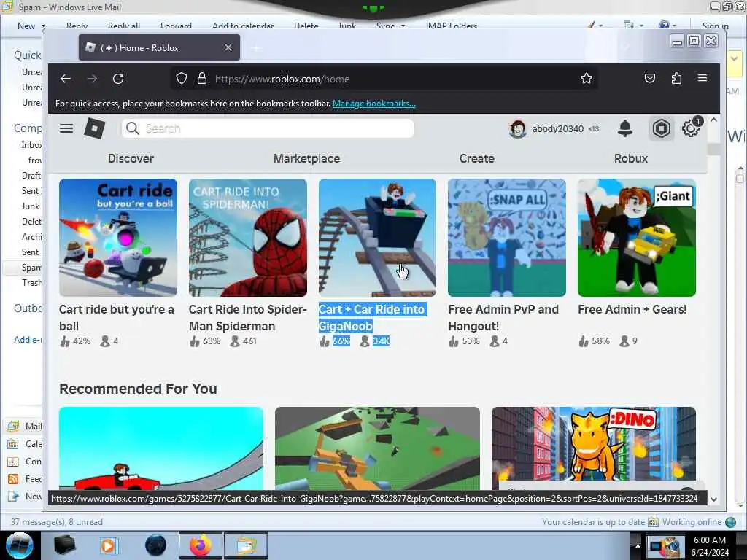Open the ;Giant Free Admin thumbnail
Viewport: 747px width, 560px height.
pyautogui.click(x=637, y=238)
